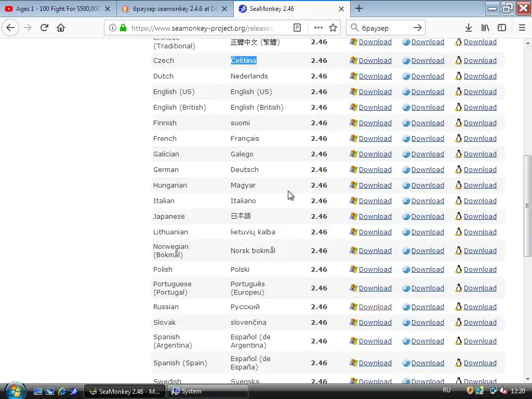Close the браузер seamonkey tab

tap(224, 9)
